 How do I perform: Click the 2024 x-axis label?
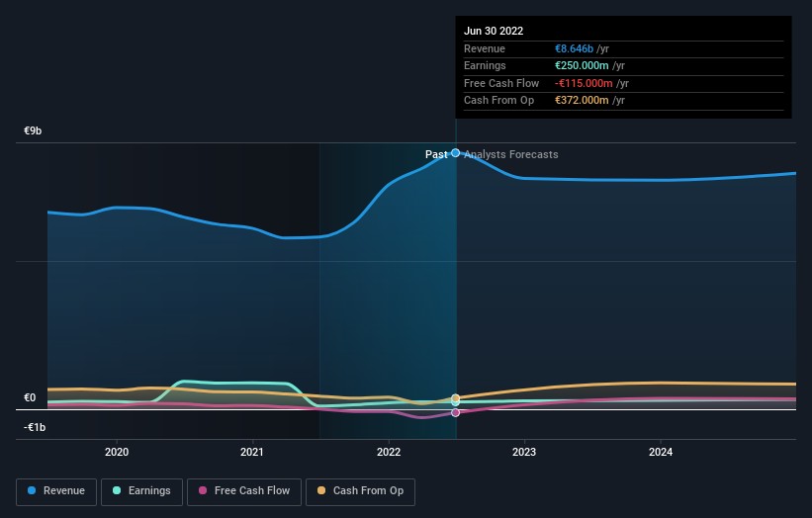click(x=661, y=452)
